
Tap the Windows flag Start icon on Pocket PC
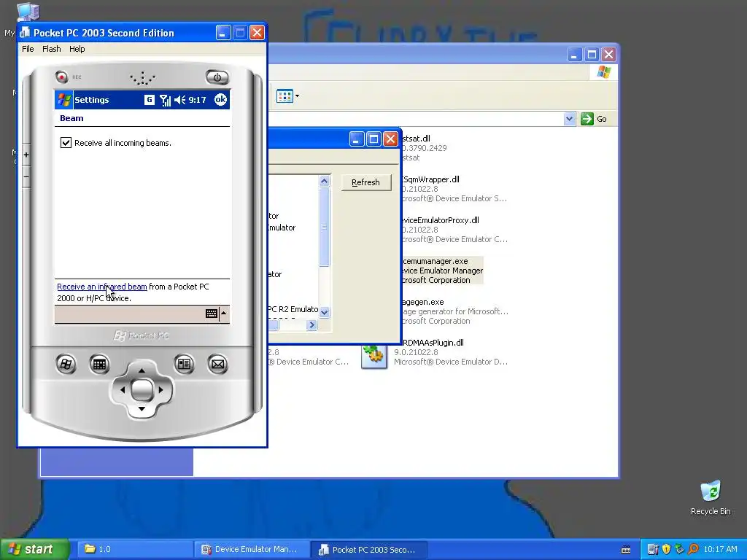[x=64, y=99]
